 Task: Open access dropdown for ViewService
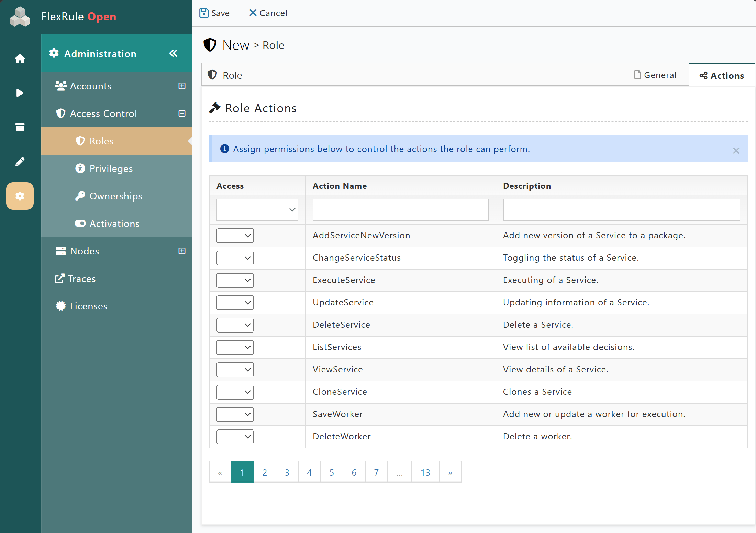pos(235,370)
